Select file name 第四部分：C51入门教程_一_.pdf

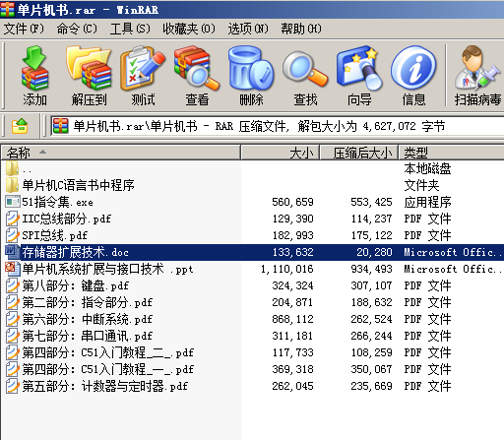coord(107,369)
